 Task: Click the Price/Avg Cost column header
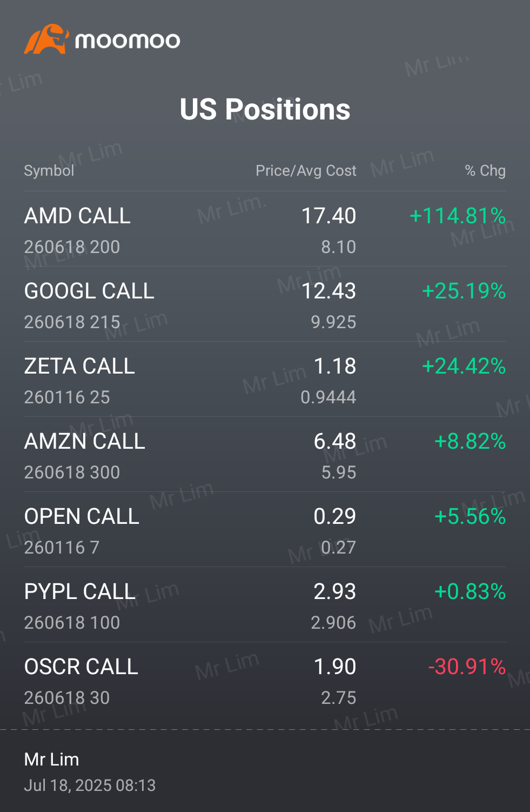pyautogui.click(x=306, y=171)
